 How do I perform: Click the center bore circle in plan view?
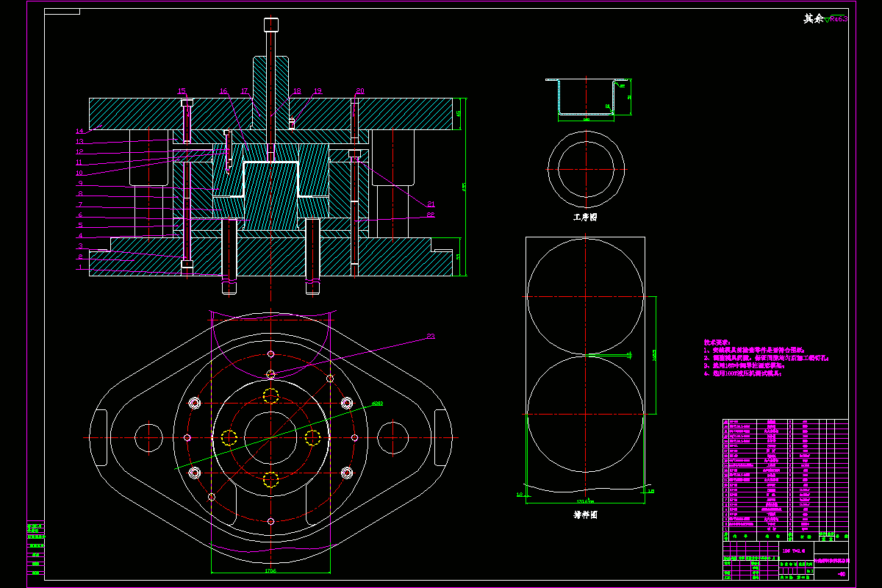click(x=270, y=437)
